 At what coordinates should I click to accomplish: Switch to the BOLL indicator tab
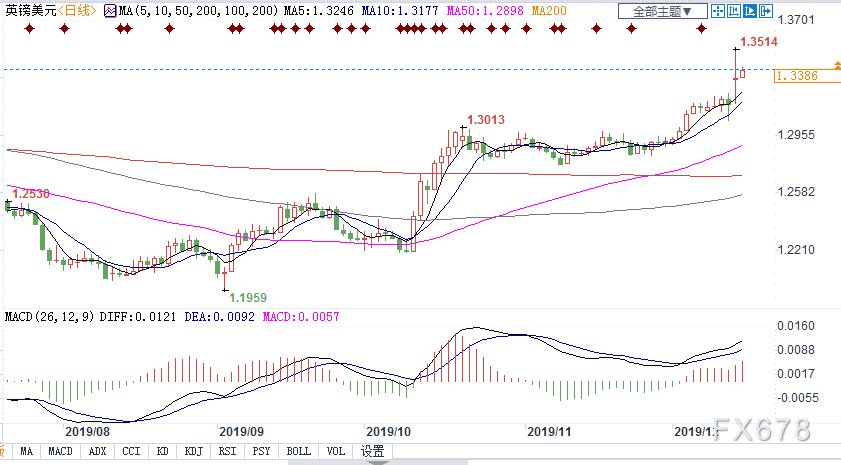point(298,451)
